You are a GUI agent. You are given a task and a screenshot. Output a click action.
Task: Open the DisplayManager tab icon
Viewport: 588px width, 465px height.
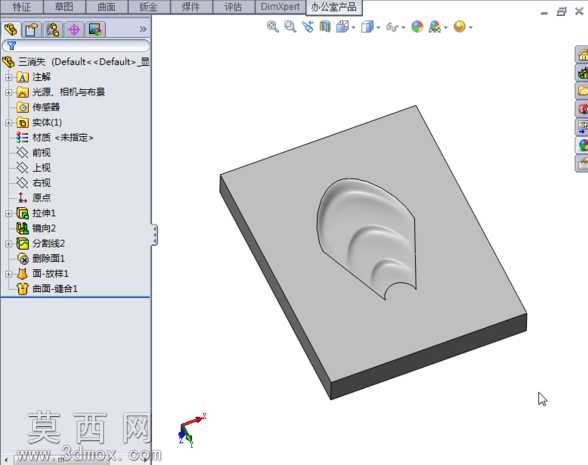coord(95,29)
